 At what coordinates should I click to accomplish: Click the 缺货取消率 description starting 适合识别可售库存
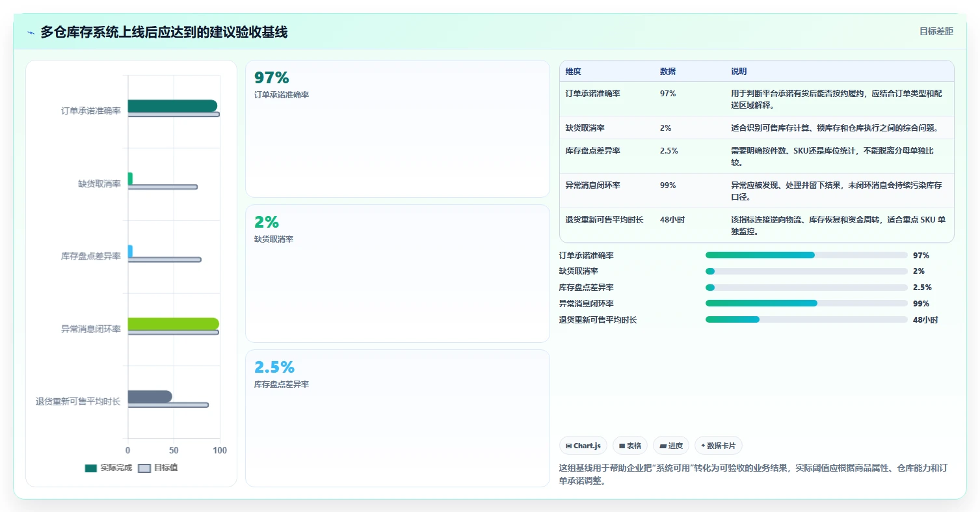click(x=834, y=128)
